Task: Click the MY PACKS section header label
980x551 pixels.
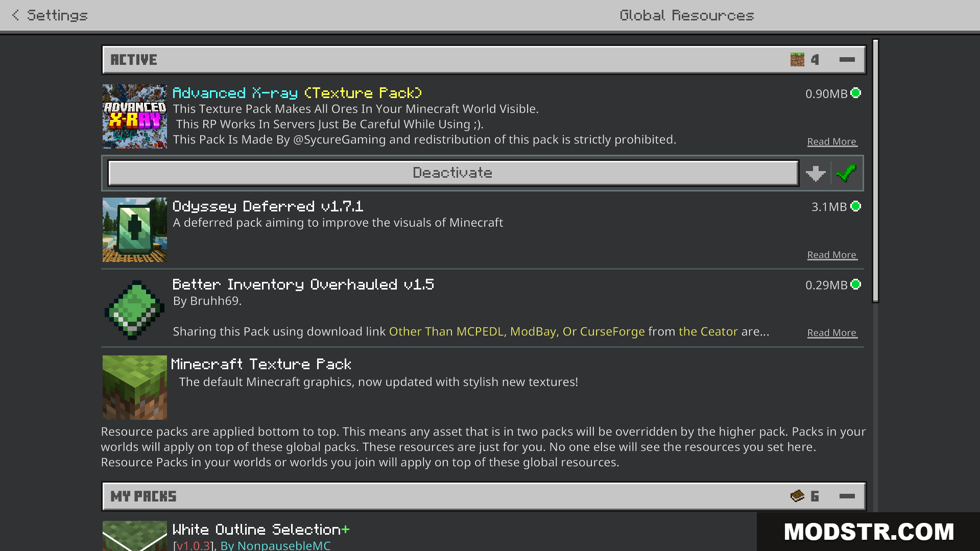Action: pos(144,496)
